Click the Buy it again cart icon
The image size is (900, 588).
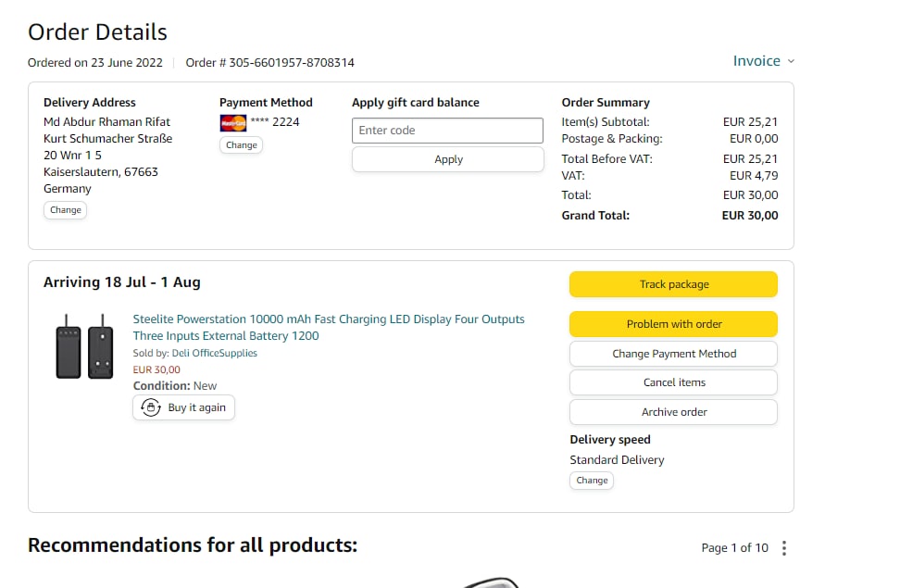[151, 407]
